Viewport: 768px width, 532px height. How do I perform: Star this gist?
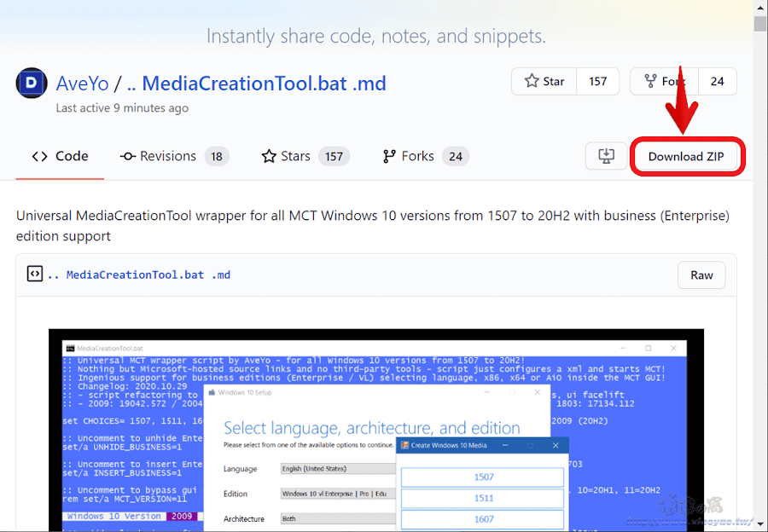[x=544, y=81]
